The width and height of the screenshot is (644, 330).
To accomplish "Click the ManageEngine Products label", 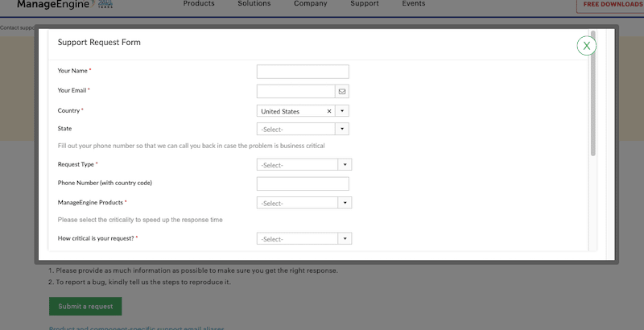I will coord(90,202).
